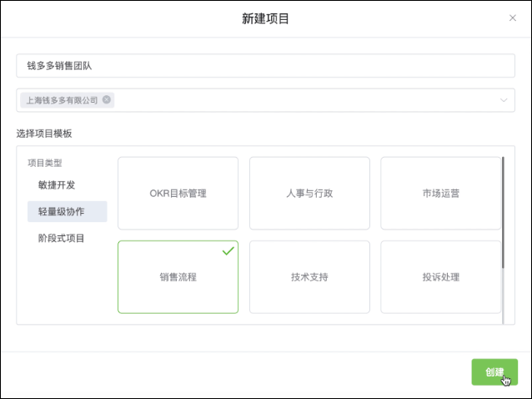Expand the company dropdown arrow

pos(504,100)
